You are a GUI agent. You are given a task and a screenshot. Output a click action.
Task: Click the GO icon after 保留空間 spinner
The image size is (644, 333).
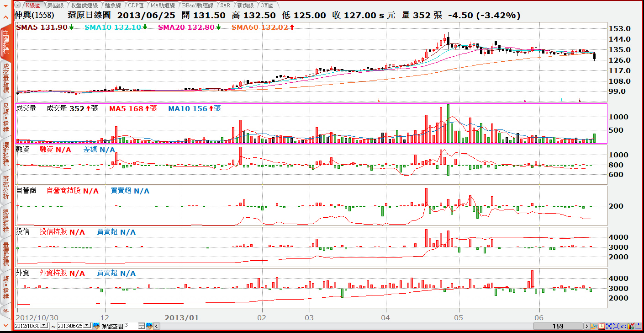[x=149, y=326]
